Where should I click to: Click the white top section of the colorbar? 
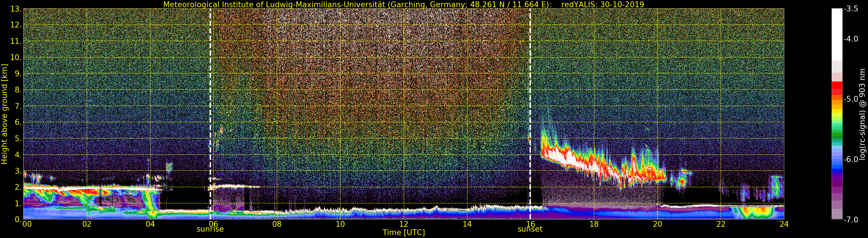[837, 34]
